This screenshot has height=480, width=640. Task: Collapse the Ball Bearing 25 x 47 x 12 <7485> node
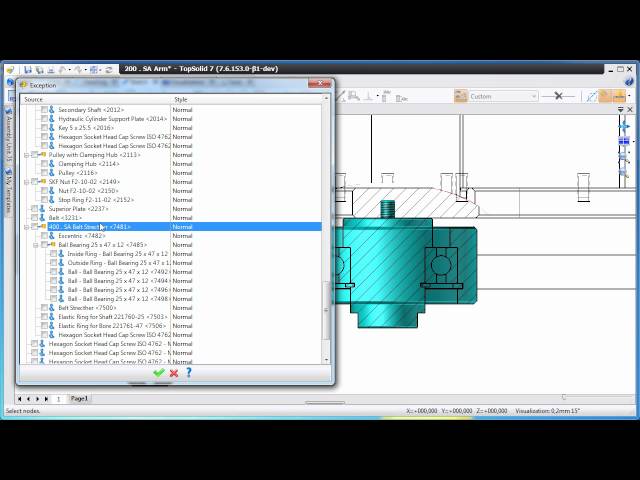[x=36, y=245]
